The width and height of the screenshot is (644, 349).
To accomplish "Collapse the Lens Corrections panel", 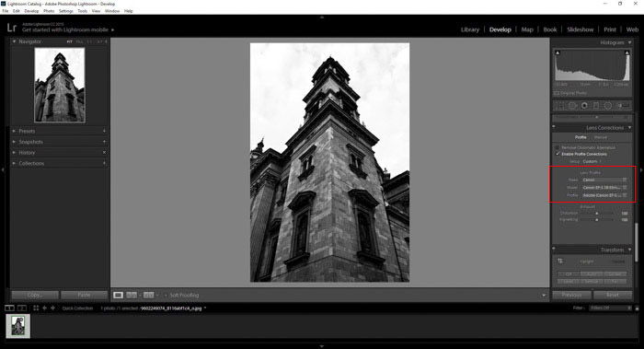I will point(629,128).
